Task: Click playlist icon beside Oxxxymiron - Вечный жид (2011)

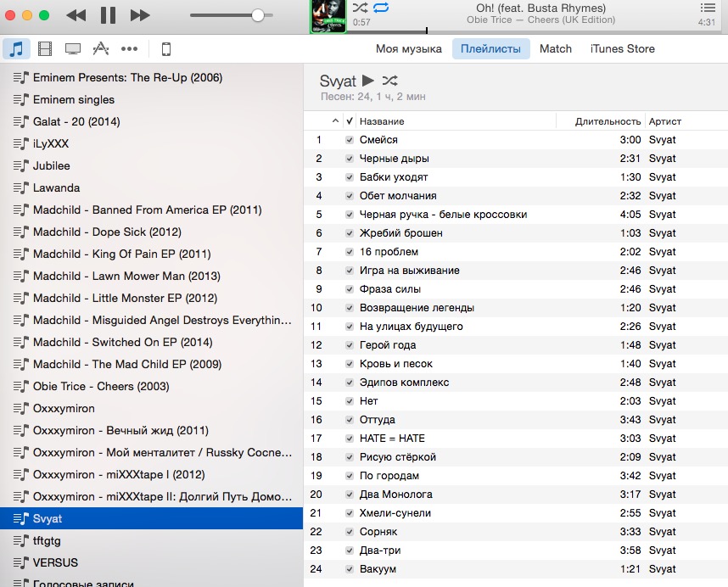Action: [21, 430]
